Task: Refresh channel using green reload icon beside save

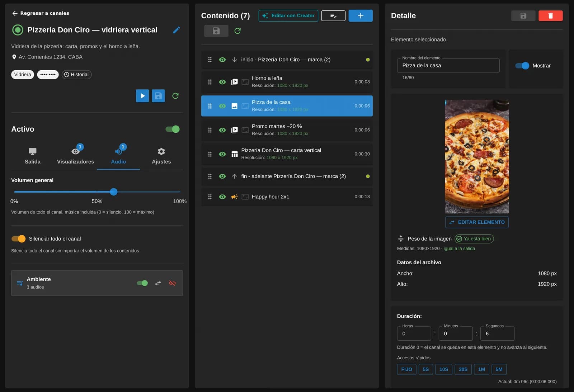Action: 175,96
